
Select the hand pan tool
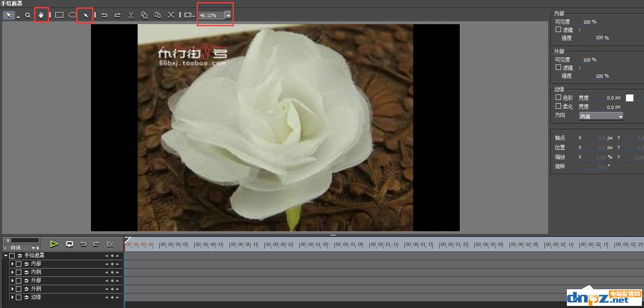41,15
